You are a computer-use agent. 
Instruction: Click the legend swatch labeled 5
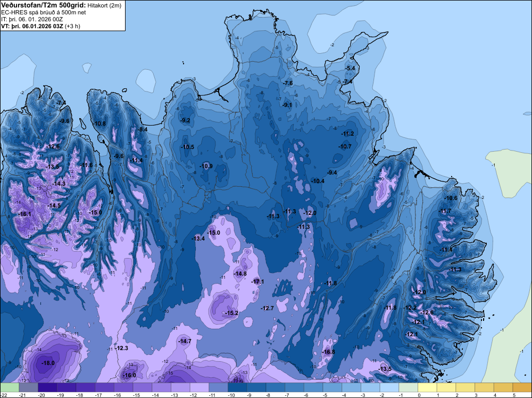point(522,388)
